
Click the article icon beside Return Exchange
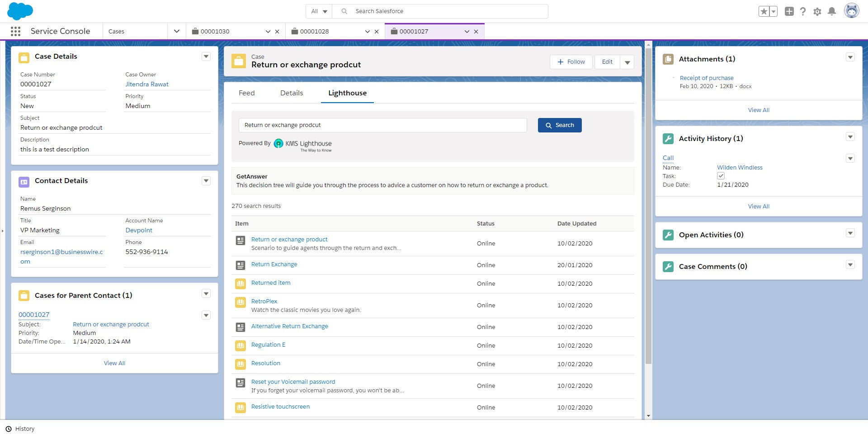click(x=240, y=265)
